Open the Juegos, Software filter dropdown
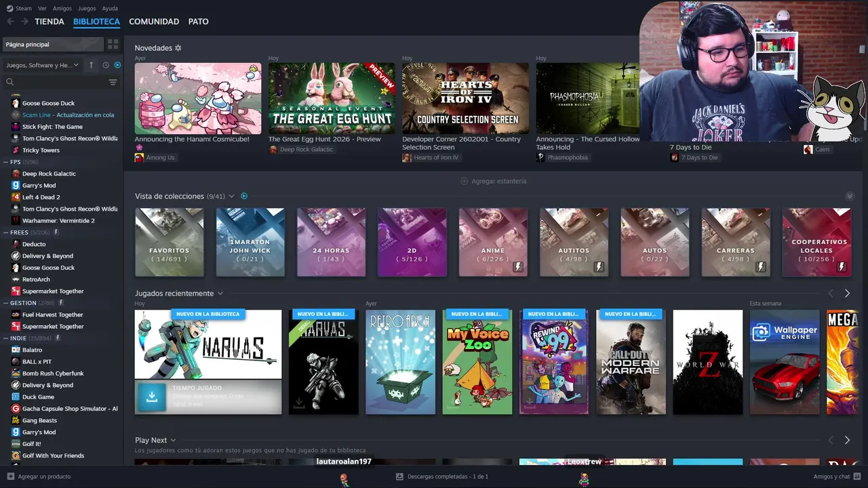 click(43, 65)
